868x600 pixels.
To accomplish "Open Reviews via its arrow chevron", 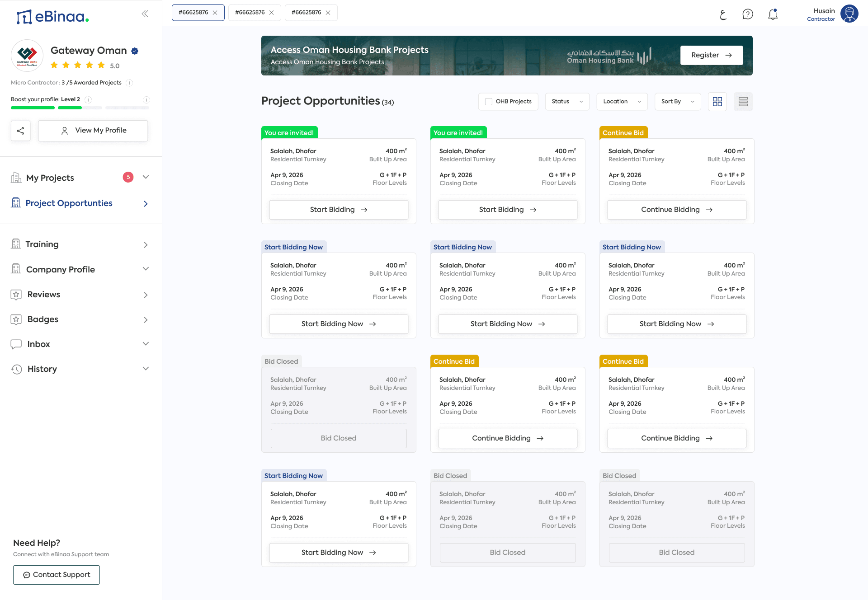I will [146, 295].
